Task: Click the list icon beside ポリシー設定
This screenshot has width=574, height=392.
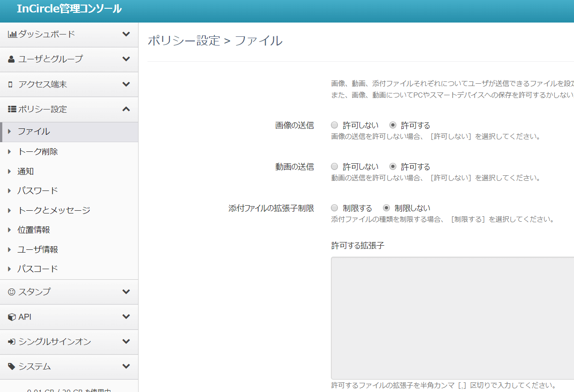Action: click(12, 110)
